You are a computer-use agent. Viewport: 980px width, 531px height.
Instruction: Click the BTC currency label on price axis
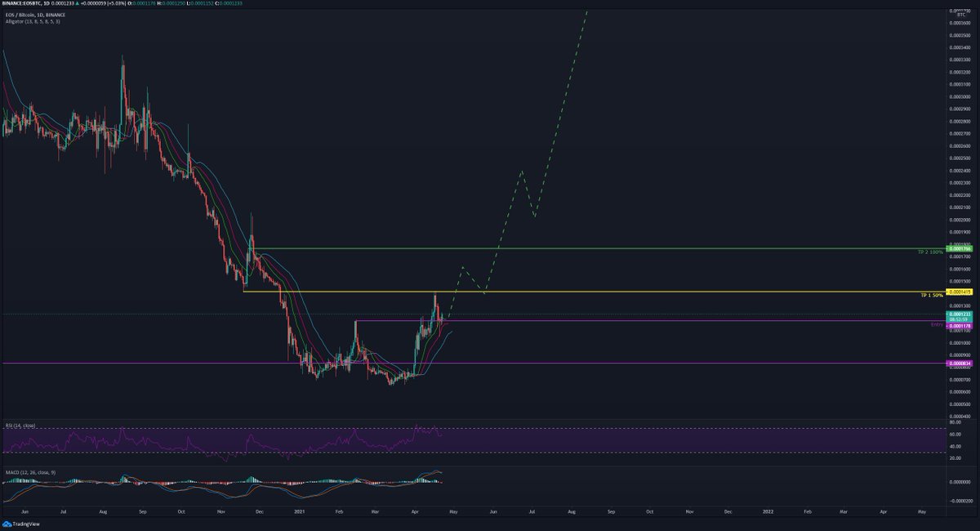coord(961,15)
